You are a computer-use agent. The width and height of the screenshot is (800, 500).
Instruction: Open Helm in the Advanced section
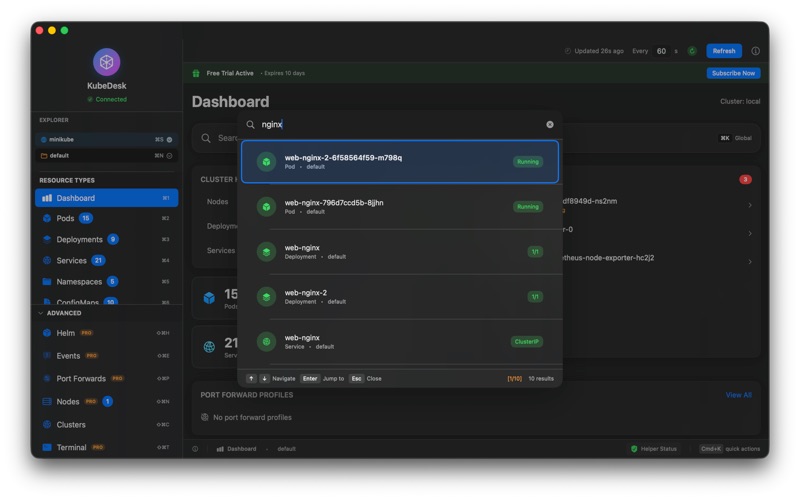click(107, 333)
